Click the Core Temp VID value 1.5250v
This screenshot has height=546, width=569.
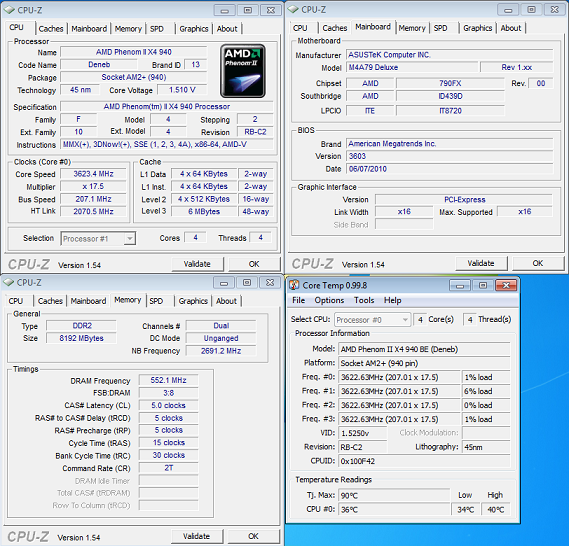[x=363, y=433]
